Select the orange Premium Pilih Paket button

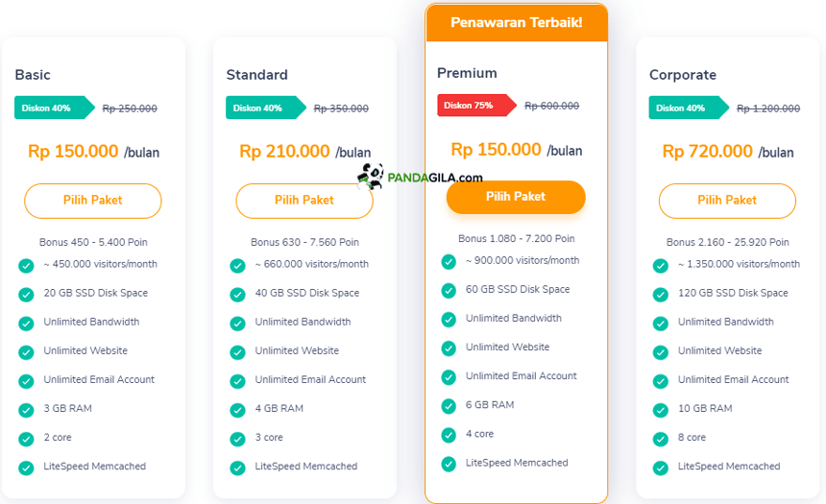(x=516, y=197)
